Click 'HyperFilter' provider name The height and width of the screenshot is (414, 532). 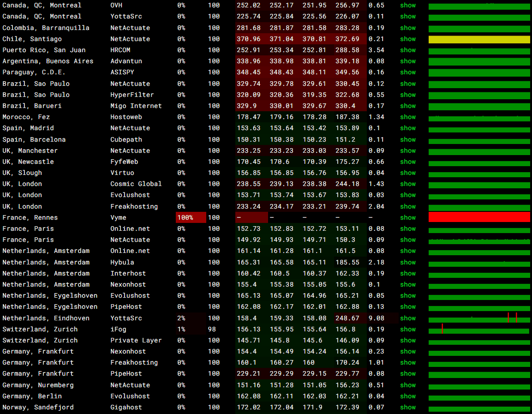132,95
